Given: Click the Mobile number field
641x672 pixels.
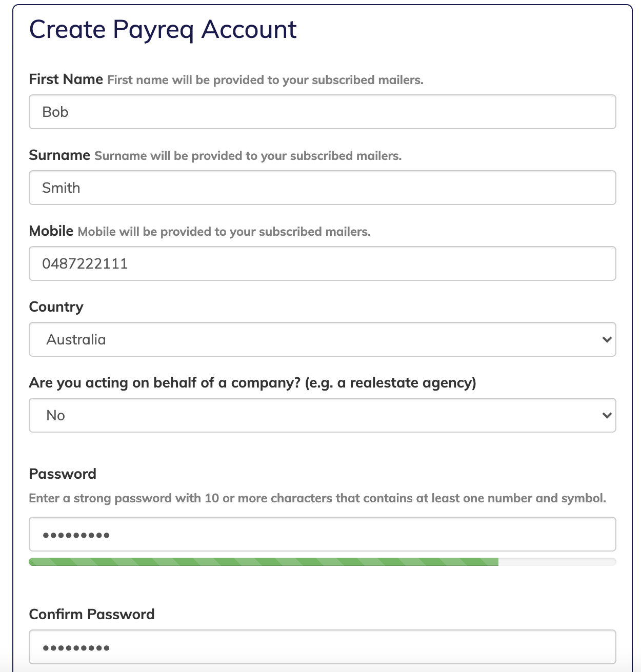Looking at the screenshot, I should [x=322, y=263].
